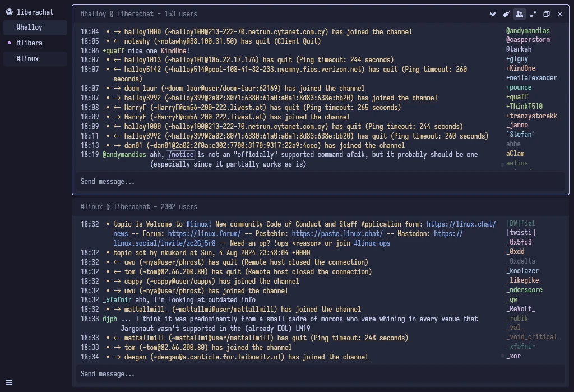
Task: Select aelius in the user list
Action: tap(517, 163)
